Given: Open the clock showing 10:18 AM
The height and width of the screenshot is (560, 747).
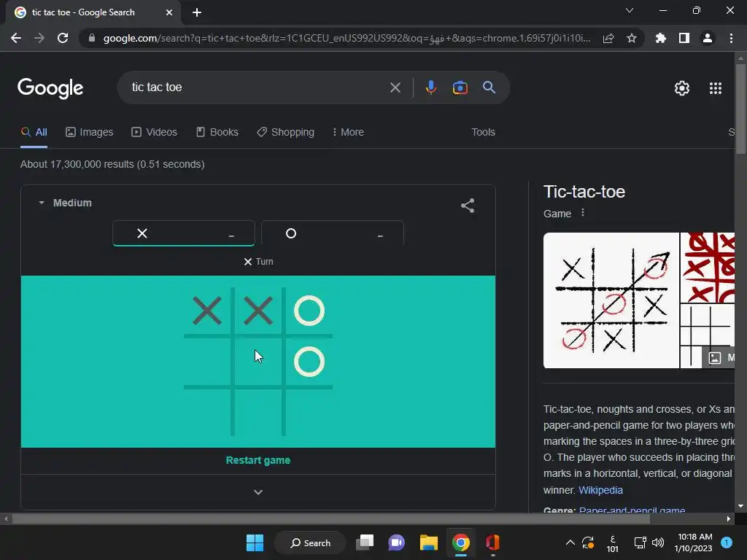Looking at the screenshot, I should tap(693, 542).
